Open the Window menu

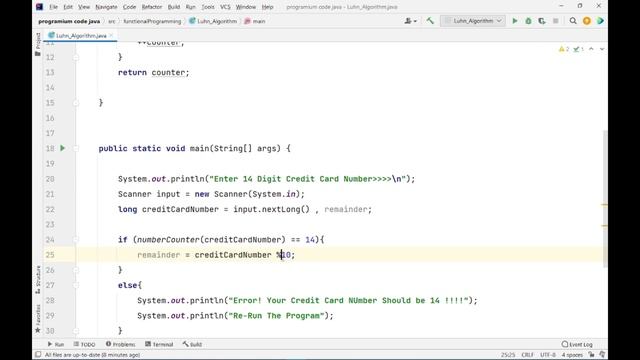(246, 7)
